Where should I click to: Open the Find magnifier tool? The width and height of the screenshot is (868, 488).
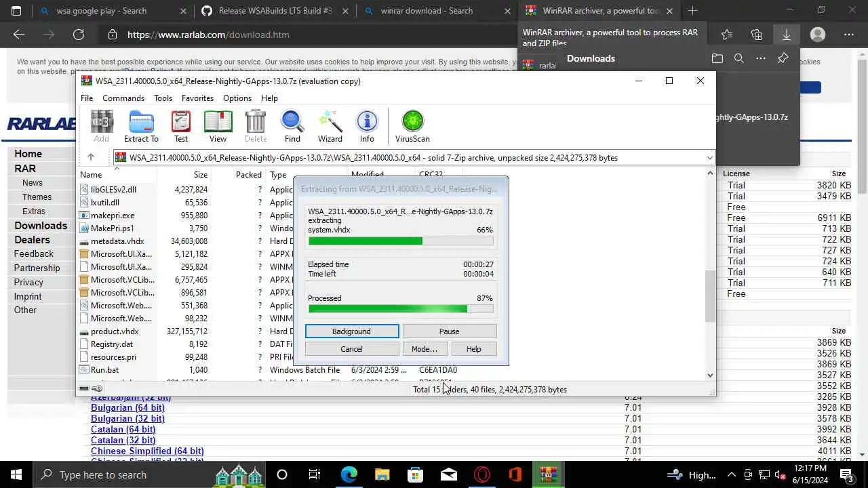pos(292,127)
